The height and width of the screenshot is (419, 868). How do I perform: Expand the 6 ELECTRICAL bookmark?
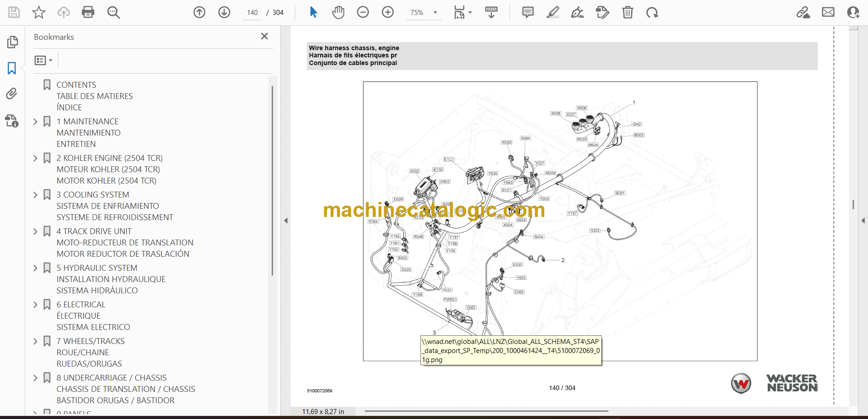(x=35, y=305)
